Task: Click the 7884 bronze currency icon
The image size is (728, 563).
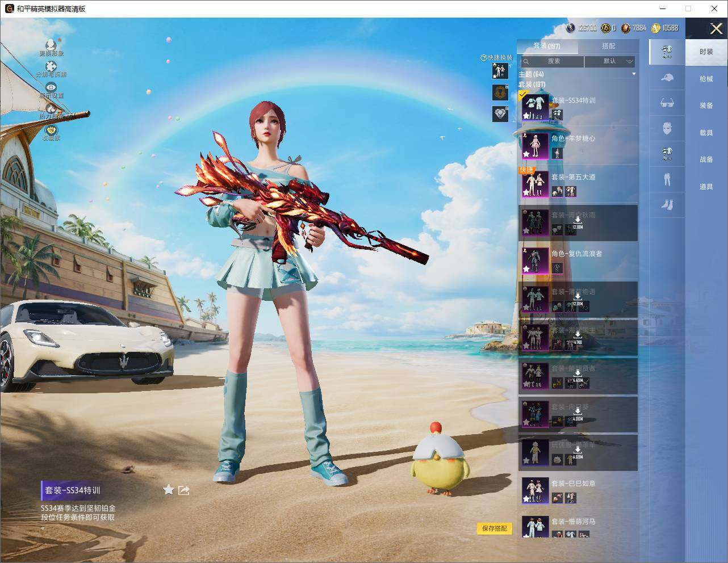Action: (626, 28)
